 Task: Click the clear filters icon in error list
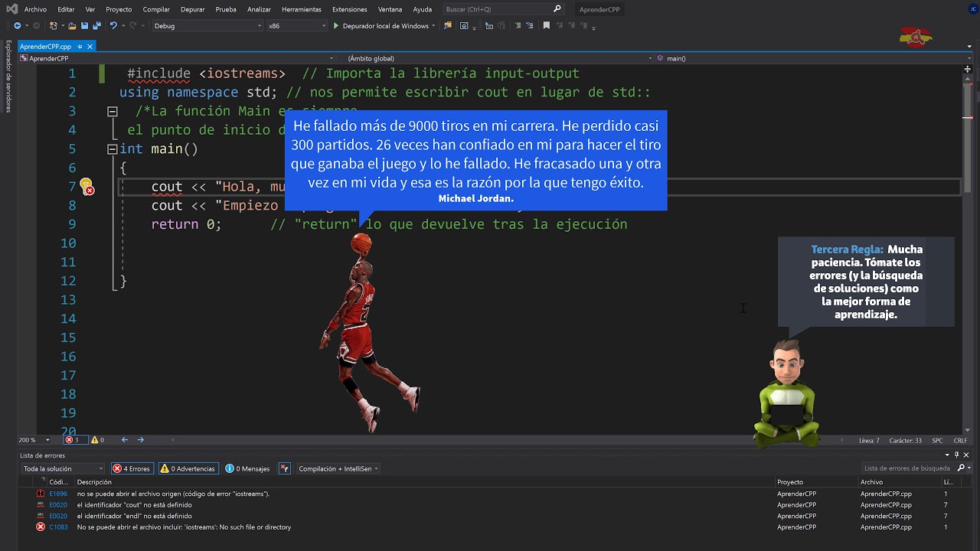284,468
